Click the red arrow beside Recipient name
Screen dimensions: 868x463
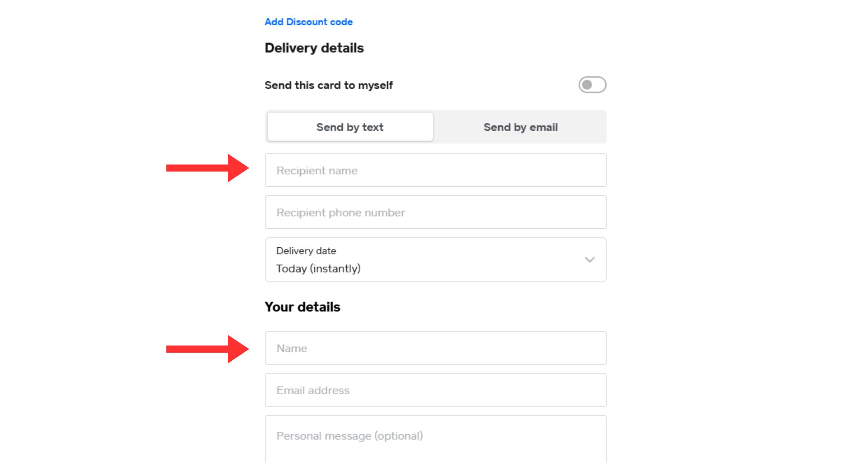[208, 168]
